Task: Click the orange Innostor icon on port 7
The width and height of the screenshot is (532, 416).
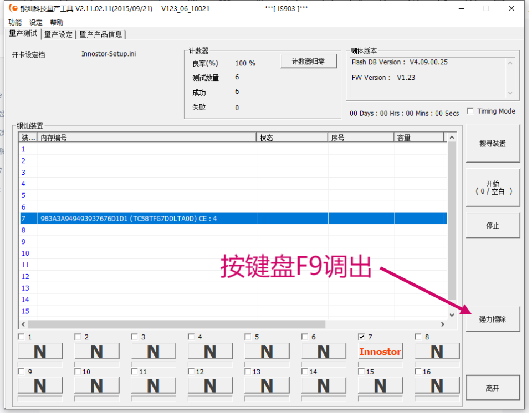Action: pos(380,351)
